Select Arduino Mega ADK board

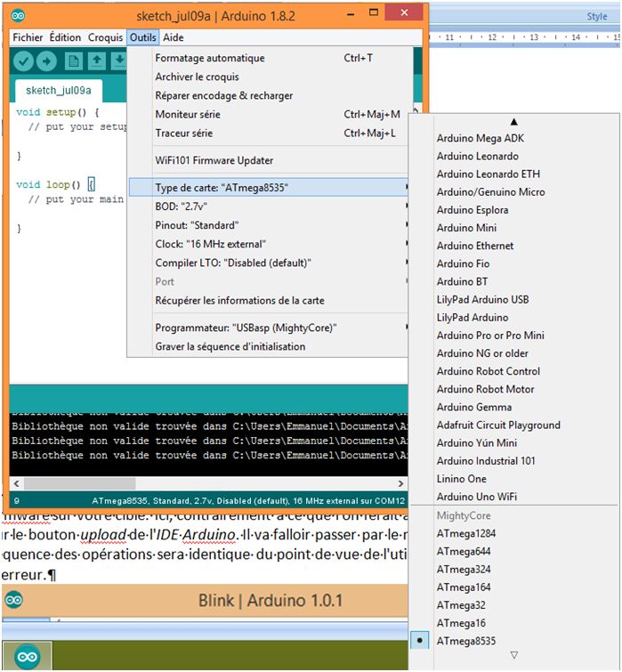(x=514, y=138)
